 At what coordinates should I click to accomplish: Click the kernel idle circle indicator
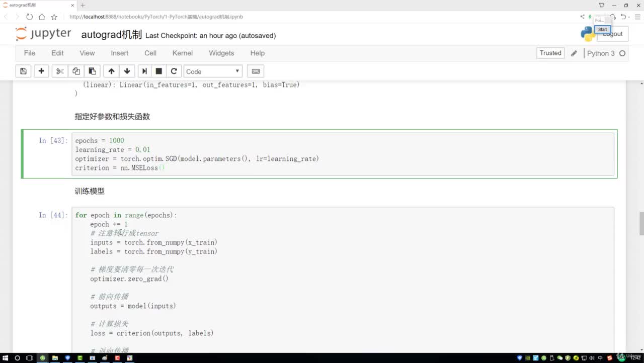(x=622, y=53)
